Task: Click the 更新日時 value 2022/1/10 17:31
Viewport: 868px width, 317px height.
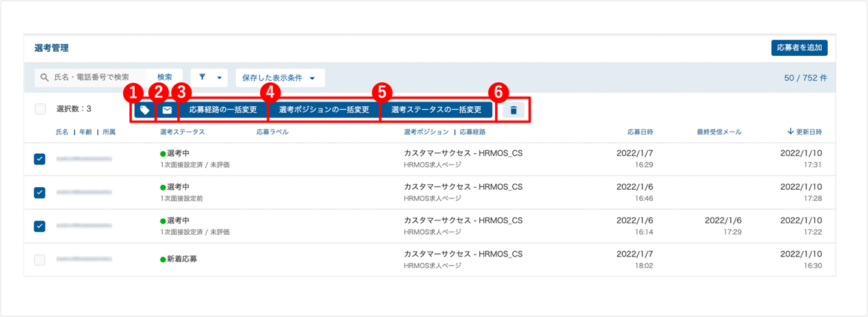Action: coord(801,158)
